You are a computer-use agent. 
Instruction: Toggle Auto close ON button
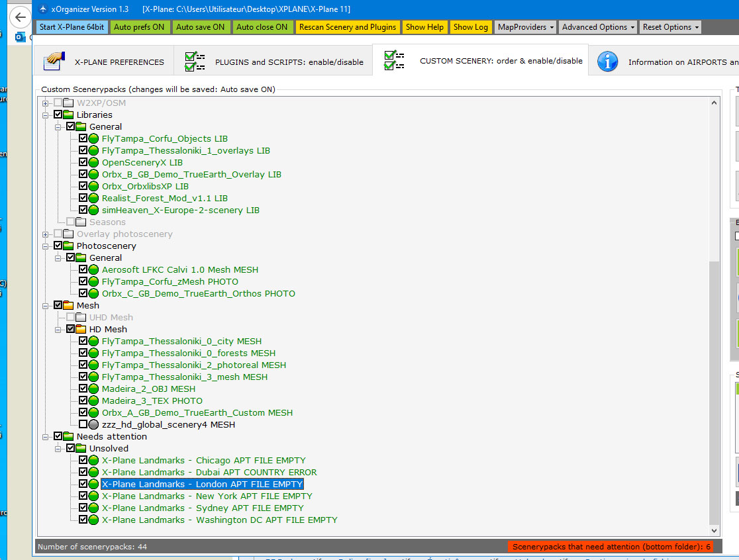point(262,27)
